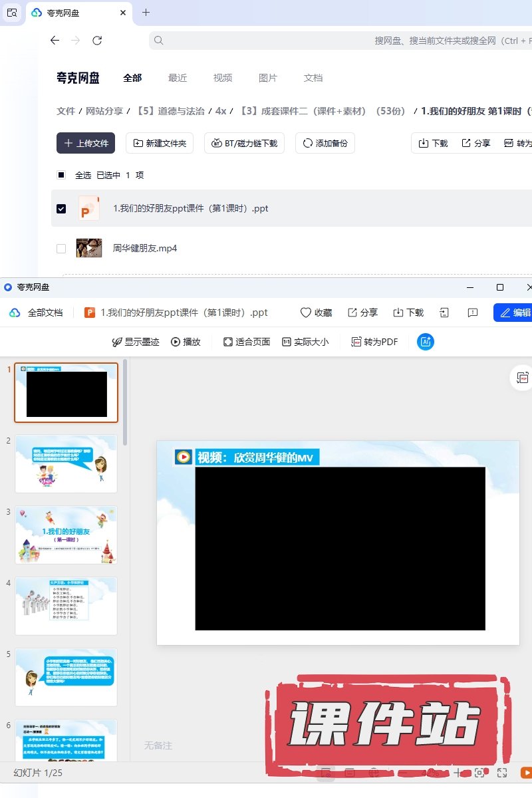Play the slideshow with 播放
Viewport: 532px width, 798px height.
pos(186,342)
